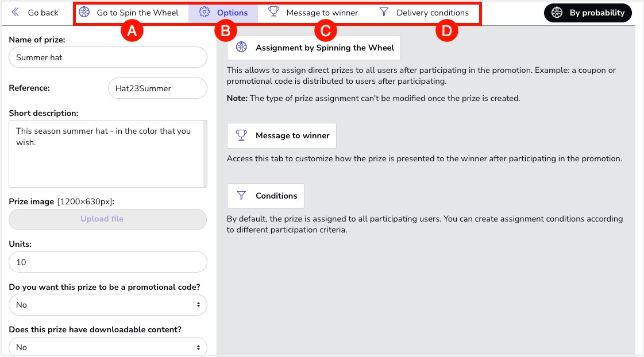This screenshot has height=357, width=644.
Task: Click the wheel icon in By probability button
Action: pos(557,13)
